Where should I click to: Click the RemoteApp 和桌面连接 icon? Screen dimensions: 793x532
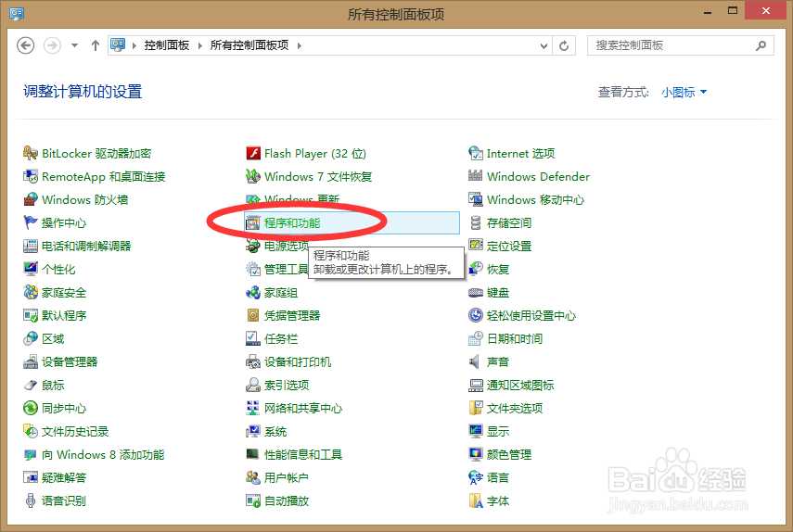[31, 176]
